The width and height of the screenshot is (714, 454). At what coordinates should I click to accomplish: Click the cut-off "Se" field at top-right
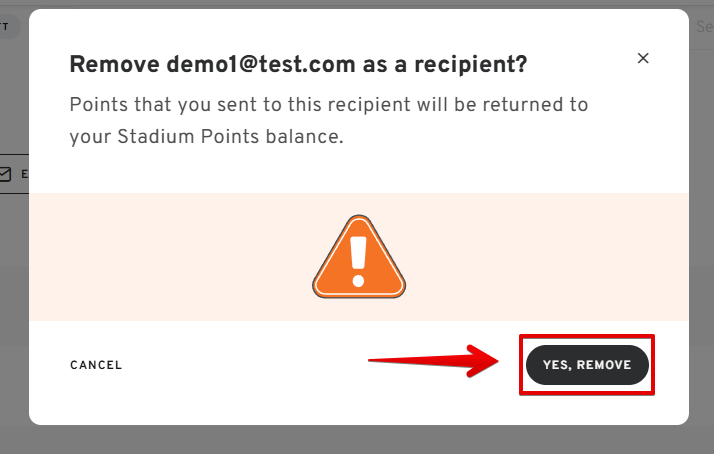704,26
